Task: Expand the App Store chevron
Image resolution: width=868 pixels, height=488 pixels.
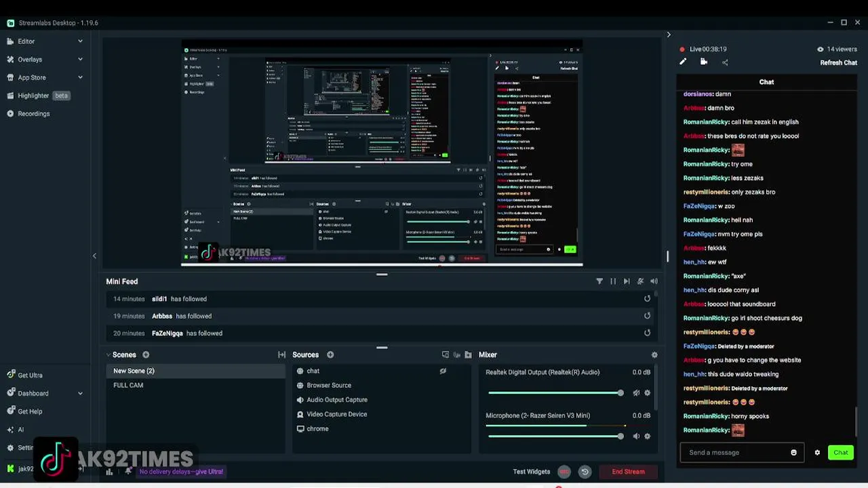Action: point(80,77)
